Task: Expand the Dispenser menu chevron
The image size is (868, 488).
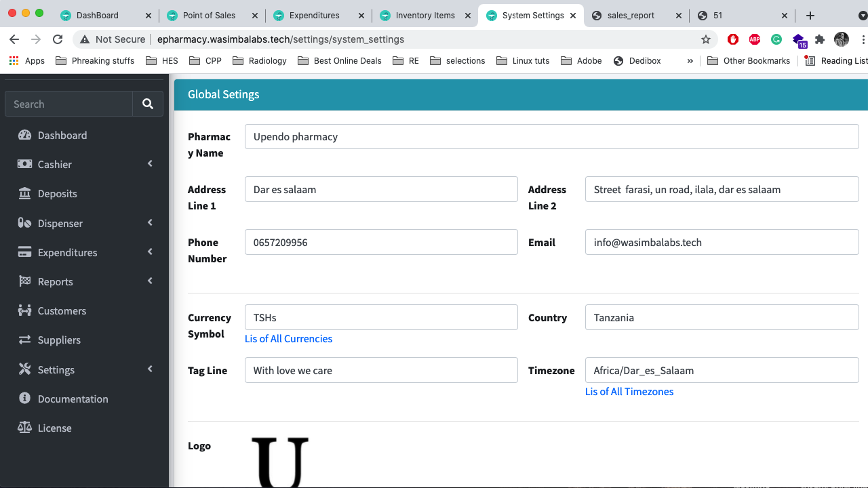Action: [x=150, y=222]
